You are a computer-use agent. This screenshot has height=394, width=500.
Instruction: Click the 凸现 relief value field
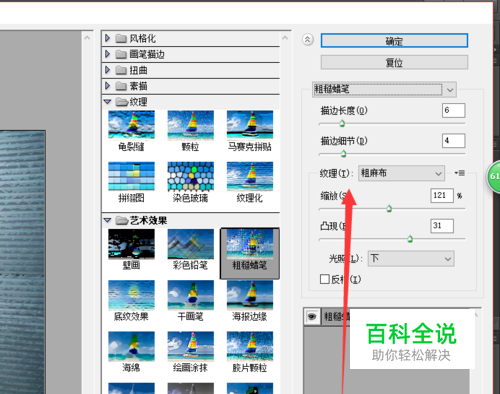click(442, 226)
